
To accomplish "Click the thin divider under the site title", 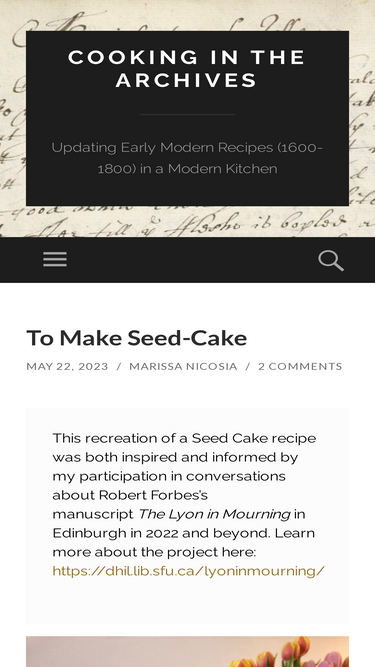I will tap(188, 114).
